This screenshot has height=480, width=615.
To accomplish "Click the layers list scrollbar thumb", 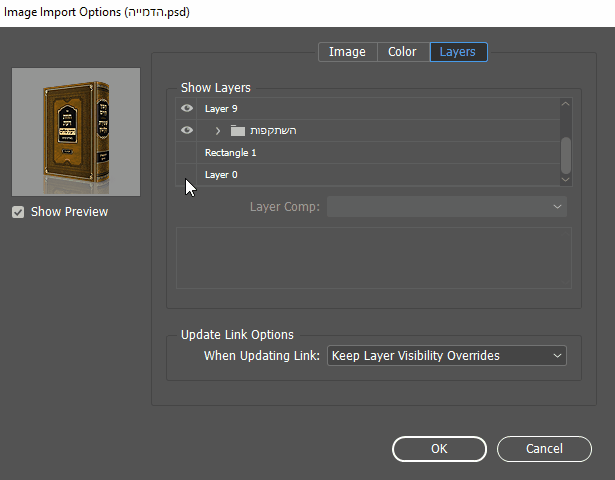I will (x=566, y=155).
